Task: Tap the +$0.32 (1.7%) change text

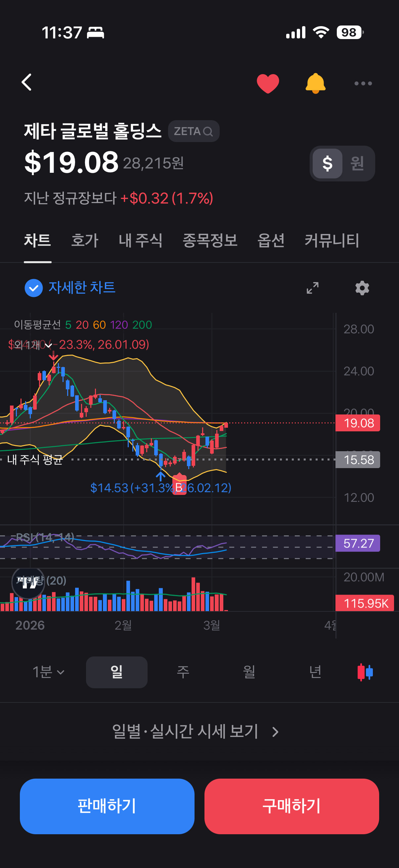Action: point(167,198)
